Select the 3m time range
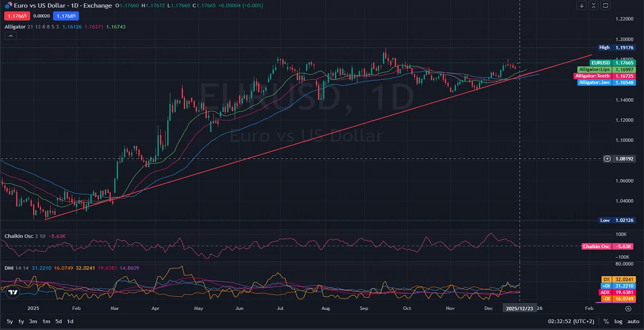 point(33,321)
